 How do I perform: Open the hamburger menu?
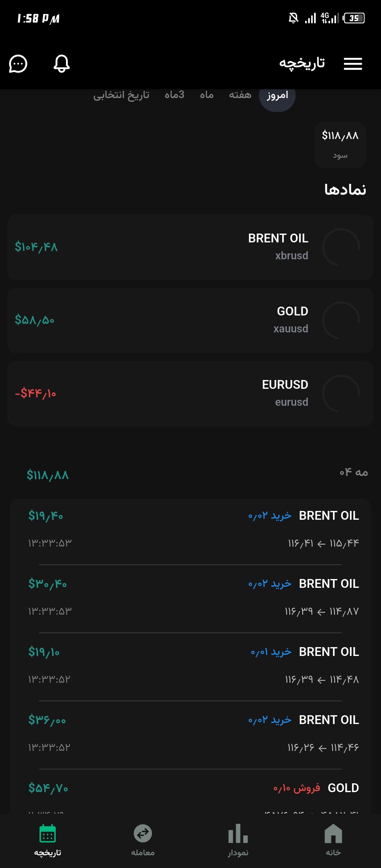pos(353,64)
